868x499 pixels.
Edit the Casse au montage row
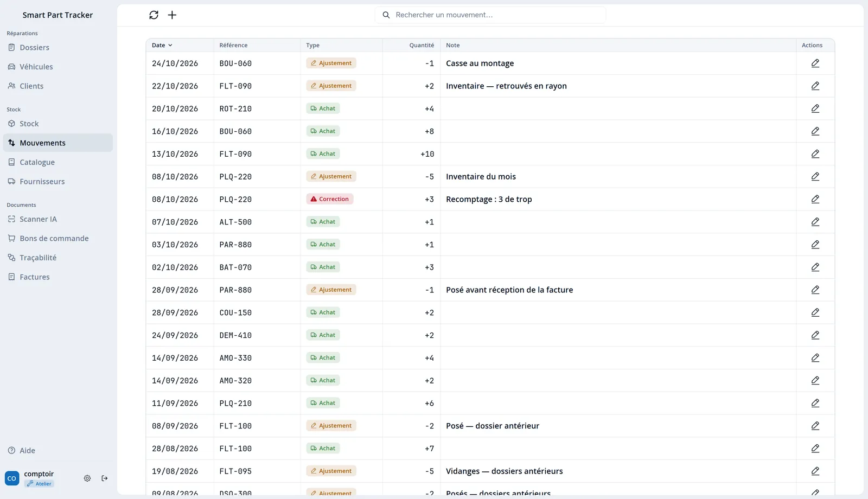[x=815, y=63]
